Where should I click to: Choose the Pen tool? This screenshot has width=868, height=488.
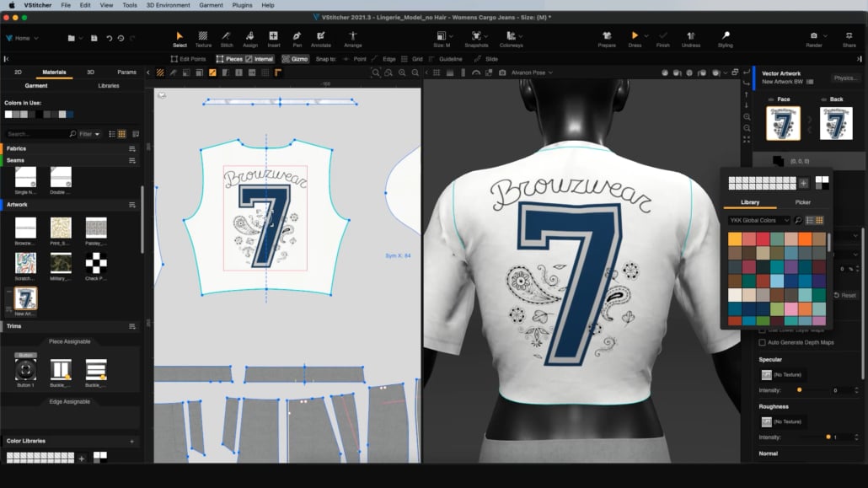(297, 39)
